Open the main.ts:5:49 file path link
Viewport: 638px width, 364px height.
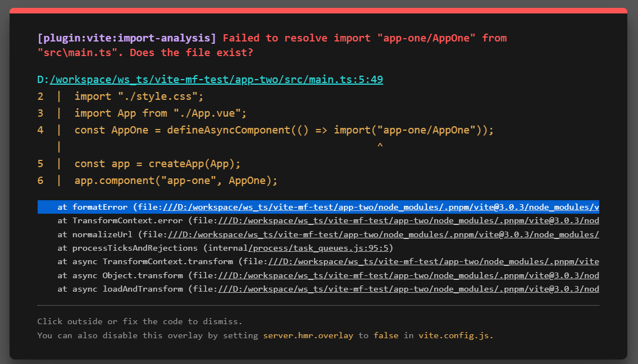tap(216, 79)
